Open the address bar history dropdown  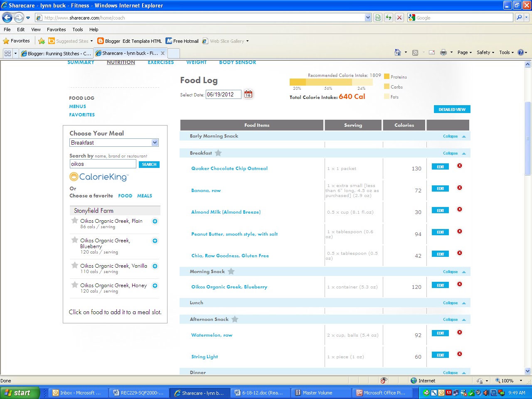pyautogui.click(x=368, y=17)
